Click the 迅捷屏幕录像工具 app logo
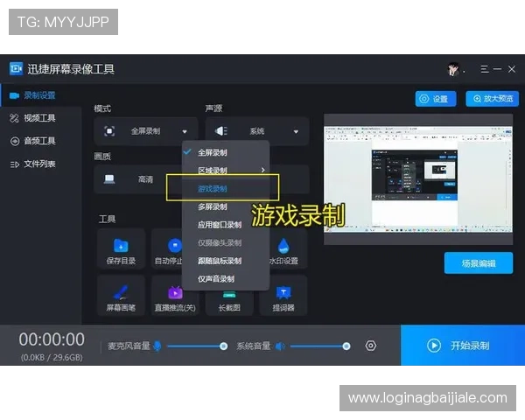 (x=16, y=68)
